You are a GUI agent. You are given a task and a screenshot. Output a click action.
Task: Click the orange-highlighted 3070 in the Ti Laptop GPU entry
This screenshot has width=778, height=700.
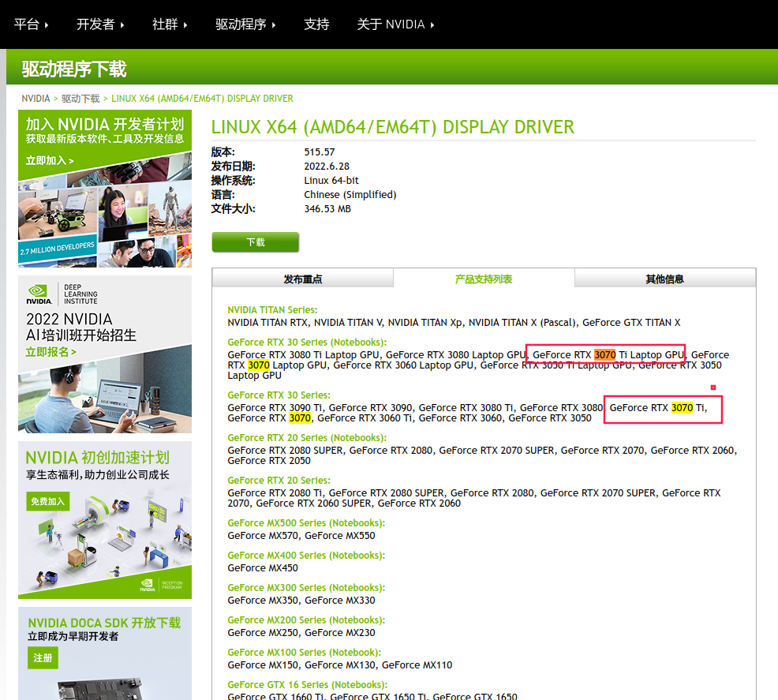pos(605,354)
